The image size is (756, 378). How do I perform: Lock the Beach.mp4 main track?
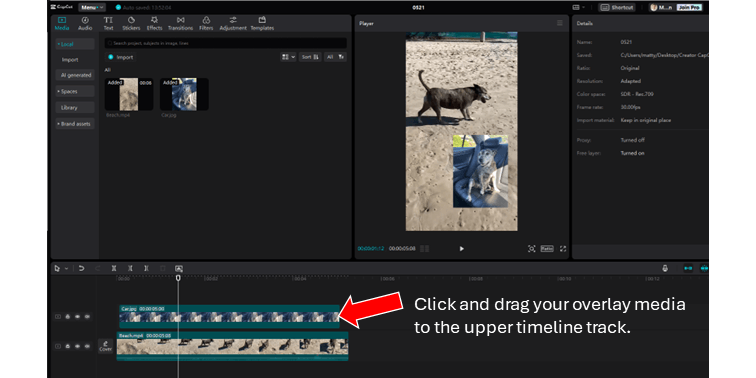[x=68, y=346]
